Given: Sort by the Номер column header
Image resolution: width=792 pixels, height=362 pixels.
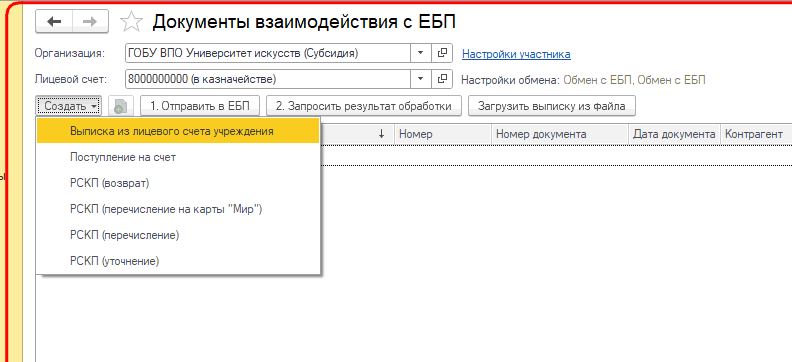Looking at the screenshot, I should click(x=443, y=134).
